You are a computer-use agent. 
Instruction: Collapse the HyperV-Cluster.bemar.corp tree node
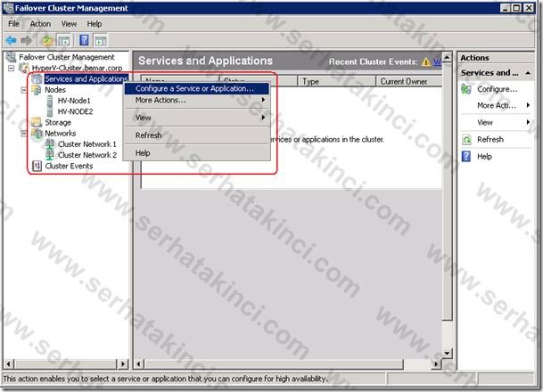(11, 69)
